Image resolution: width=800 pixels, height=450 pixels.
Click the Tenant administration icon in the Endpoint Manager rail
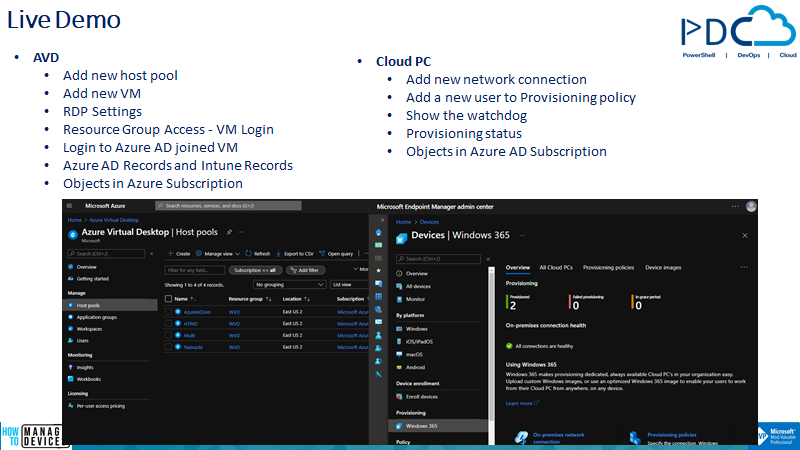tap(379, 361)
